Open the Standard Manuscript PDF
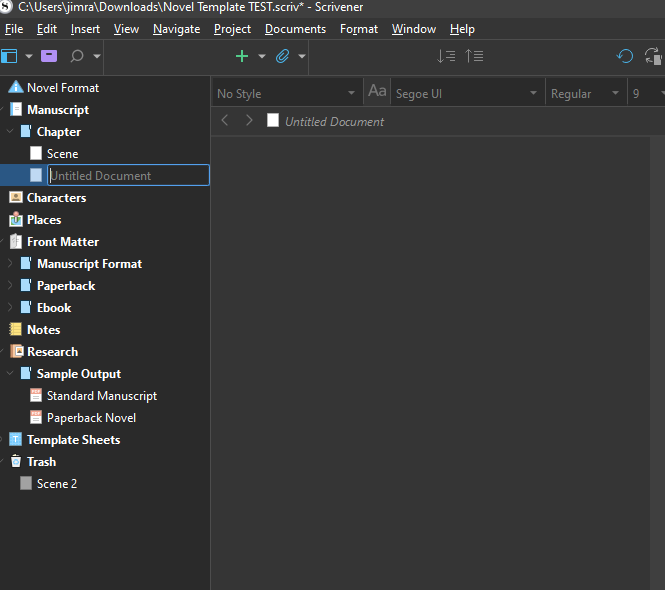 click(101, 396)
